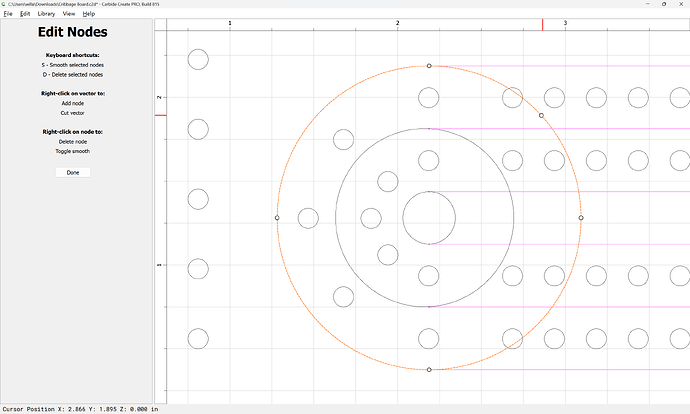Maximize the Carbide Create window
690x414 pixels.
pyautogui.click(x=664, y=4)
